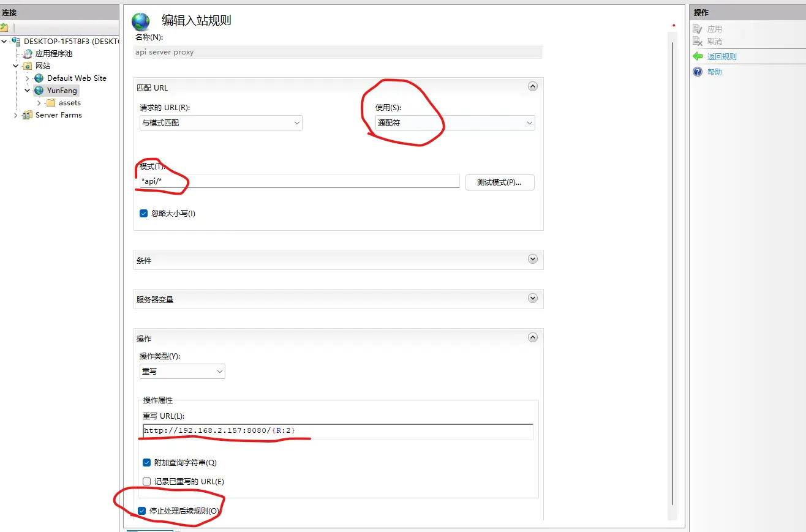The image size is (806, 532).
Task: Expand the assets folder node
Action: 39,103
